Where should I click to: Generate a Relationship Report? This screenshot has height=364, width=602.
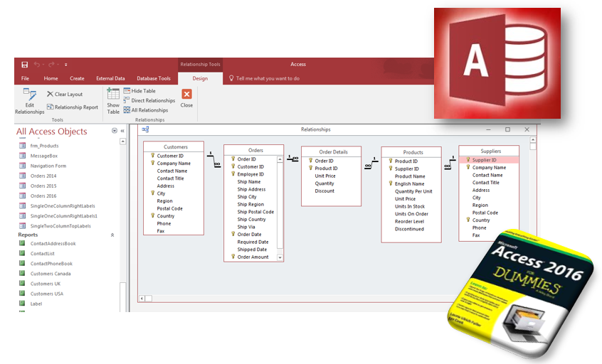[x=72, y=107]
